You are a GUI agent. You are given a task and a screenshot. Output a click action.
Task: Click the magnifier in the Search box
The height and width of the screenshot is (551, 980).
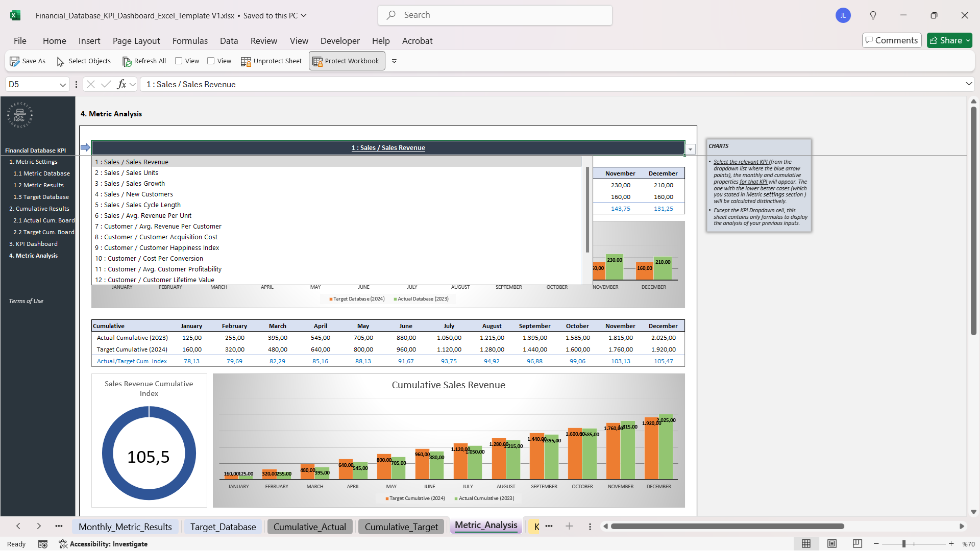[x=391, y=15]
